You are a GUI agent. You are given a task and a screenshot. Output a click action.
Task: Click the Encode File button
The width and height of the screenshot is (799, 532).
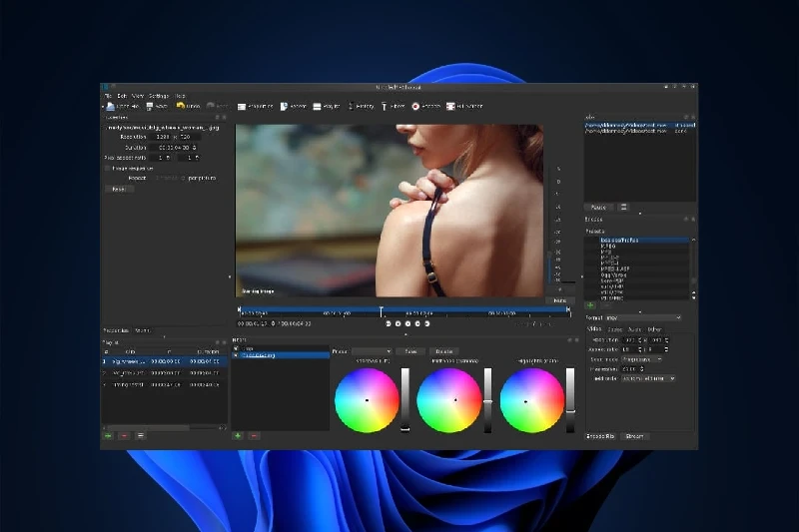pyautogui.click(x=600, y=436)
